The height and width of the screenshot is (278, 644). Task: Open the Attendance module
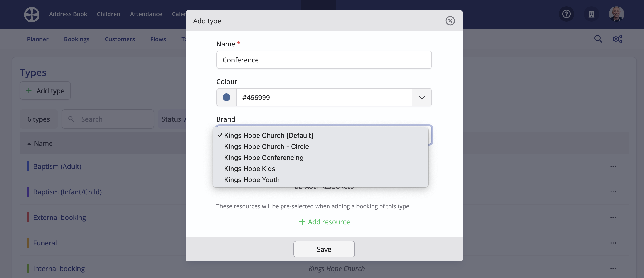tap(146, 14)
